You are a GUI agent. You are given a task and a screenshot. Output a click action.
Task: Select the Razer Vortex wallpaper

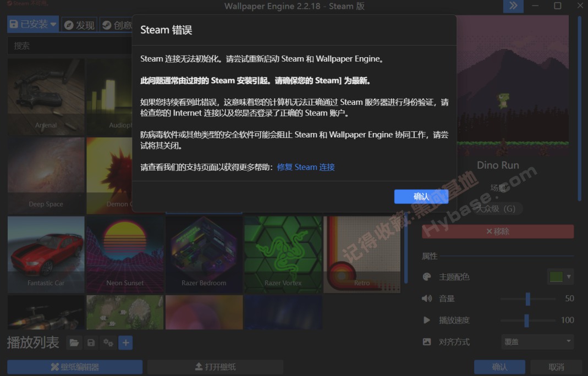(283, 255)
